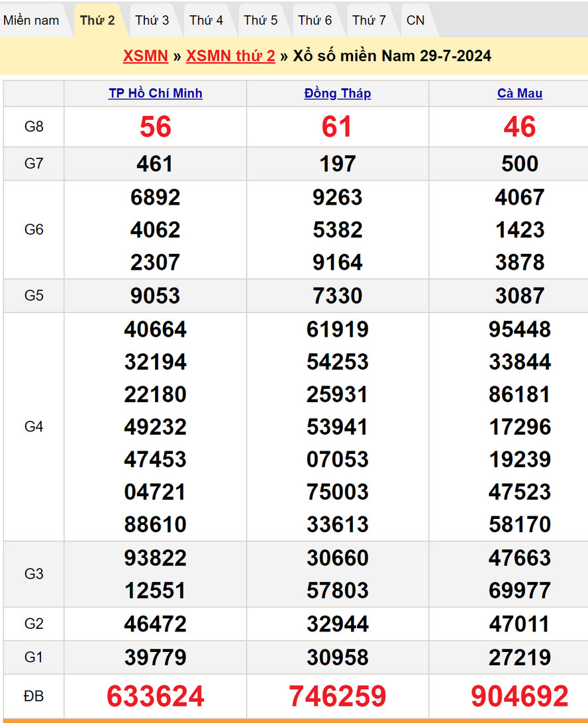
Task: Click Đồng Tháp special prize 746259
Action: (x=338, y=696)
